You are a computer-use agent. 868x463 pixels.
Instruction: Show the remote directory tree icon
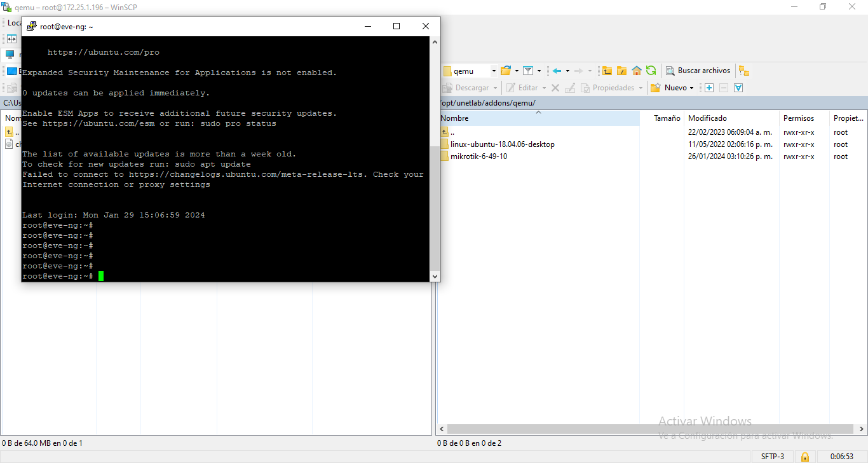(744, 71)
